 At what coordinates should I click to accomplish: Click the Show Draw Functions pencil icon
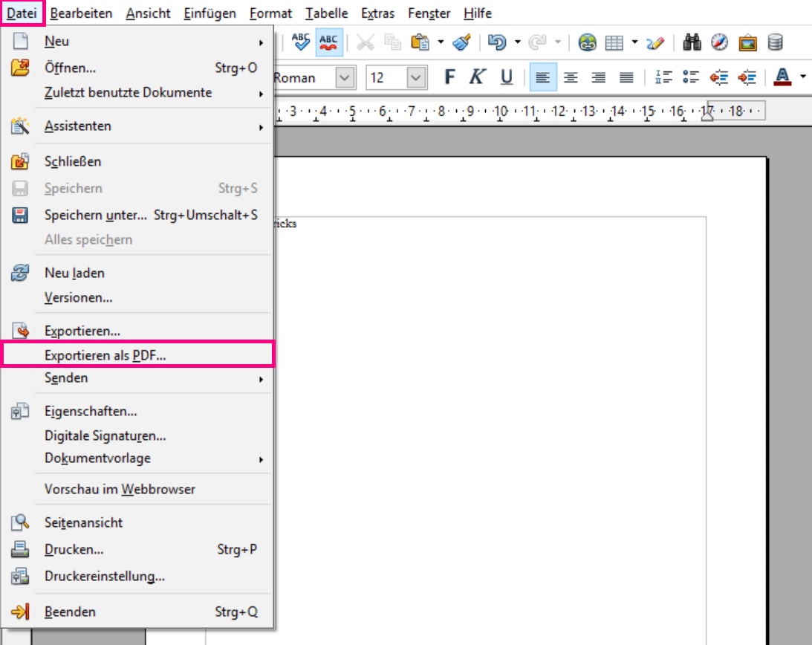click(655, 42)
